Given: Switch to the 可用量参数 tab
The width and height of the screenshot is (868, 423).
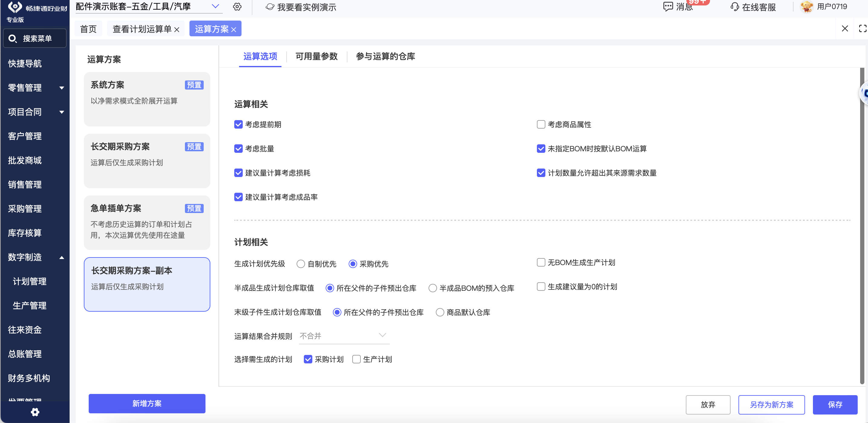Looking at the screenshot, I should pyautogui.click(x=316, y=56).
